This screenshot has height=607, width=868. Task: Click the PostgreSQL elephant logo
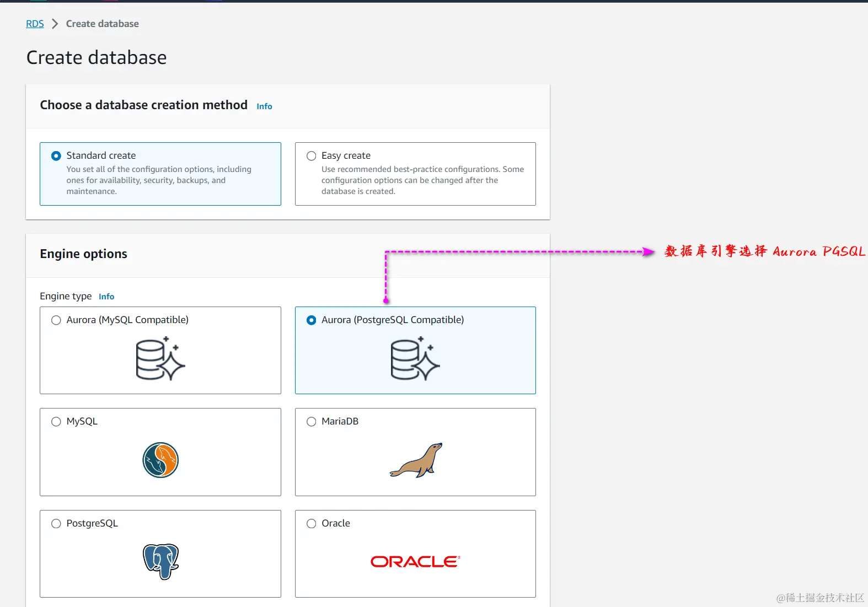[x=161, y=561]
